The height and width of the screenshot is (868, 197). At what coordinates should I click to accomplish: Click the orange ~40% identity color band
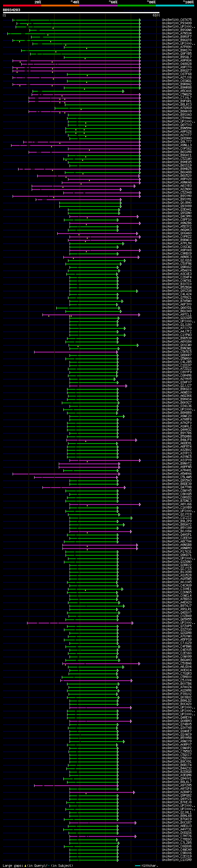(60, 6)
